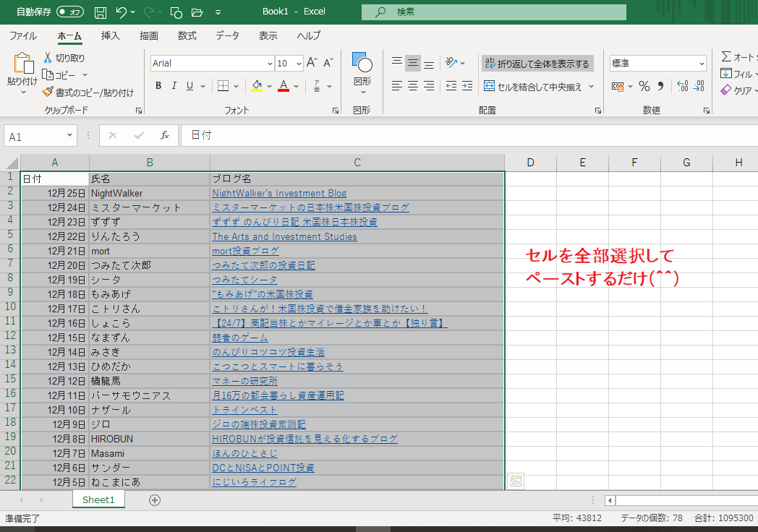Click decrease decimal places icon
The image size is (758, 532).
click(699, 86)
